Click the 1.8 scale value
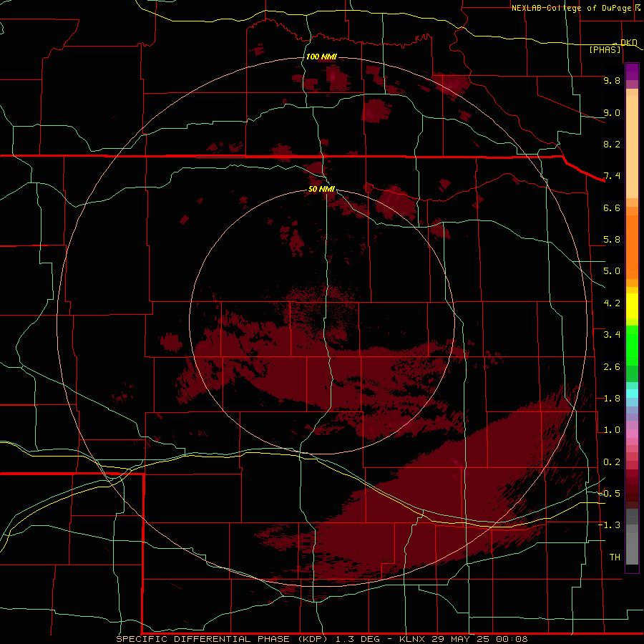Screen dimensions: 644x644 [612, 399]
